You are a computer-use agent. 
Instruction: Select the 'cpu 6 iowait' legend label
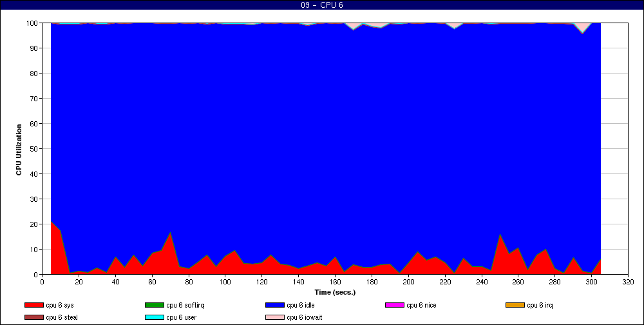point(305,318)
